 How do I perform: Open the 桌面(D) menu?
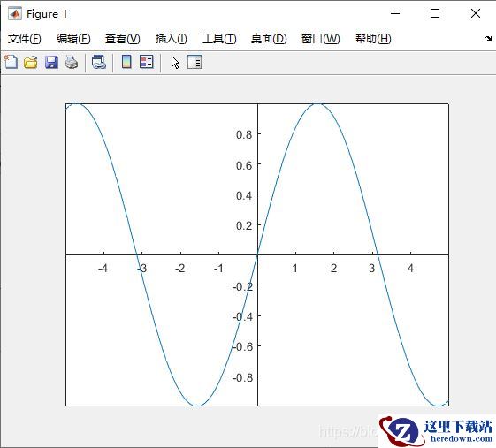click(x=269, y=39)
